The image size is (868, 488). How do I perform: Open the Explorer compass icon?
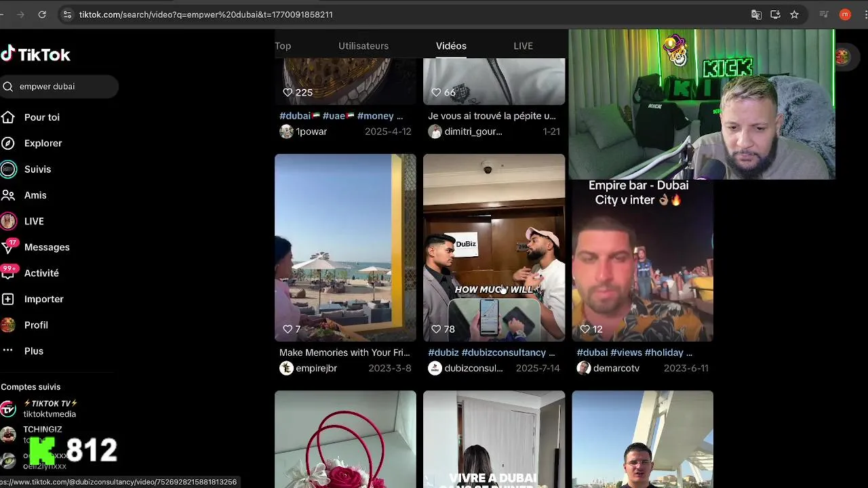[8, 143]
